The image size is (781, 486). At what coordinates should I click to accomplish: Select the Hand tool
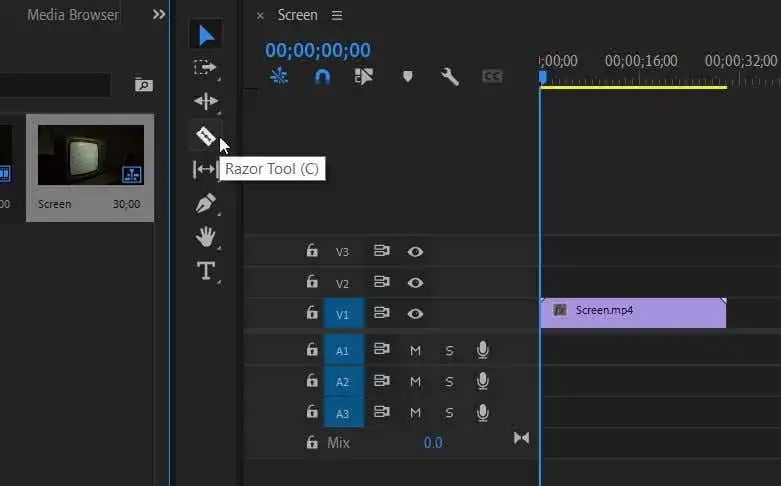[205, 237]
